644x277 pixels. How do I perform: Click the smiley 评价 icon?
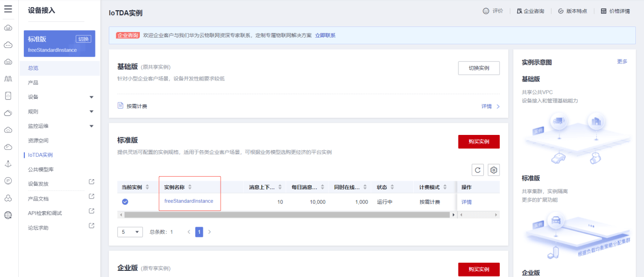(x=486, y=11)
